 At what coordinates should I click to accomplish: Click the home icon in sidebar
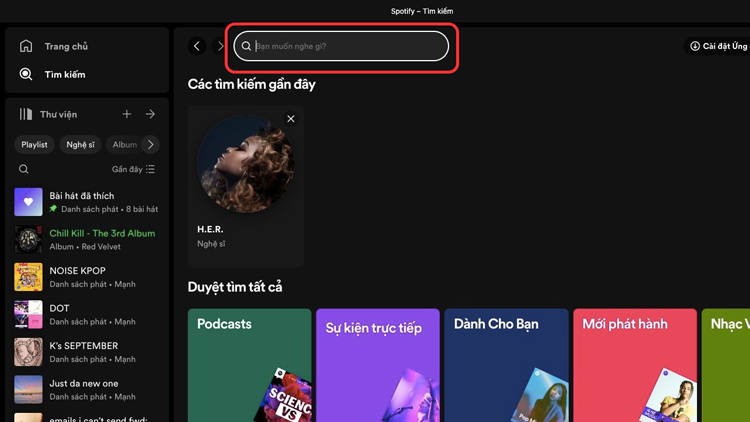coord(26,46)
